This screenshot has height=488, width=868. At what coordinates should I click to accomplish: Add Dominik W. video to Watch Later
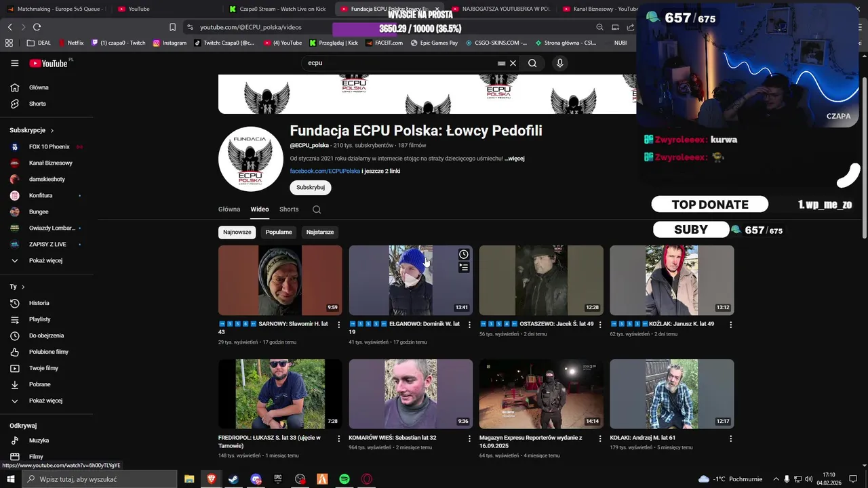[464, 254]
